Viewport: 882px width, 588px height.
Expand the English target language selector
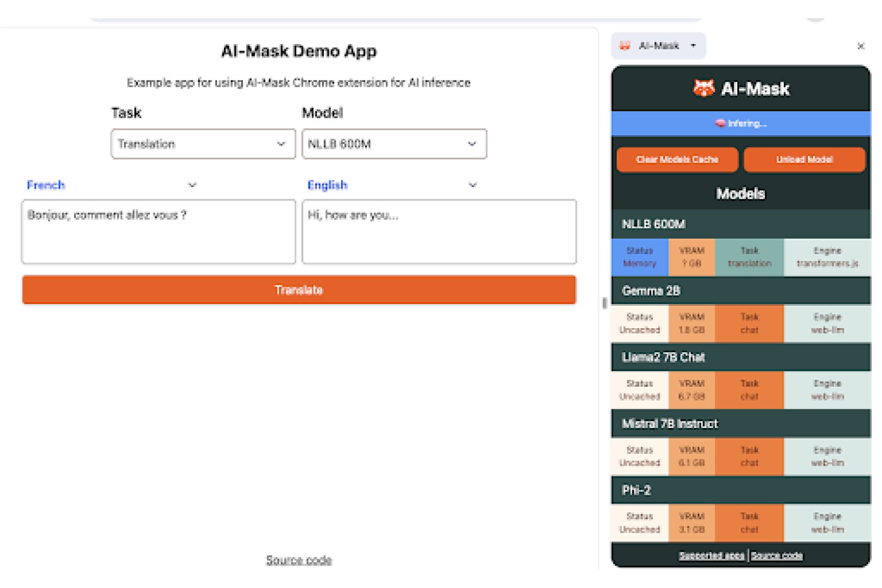[x=392, y=185]
